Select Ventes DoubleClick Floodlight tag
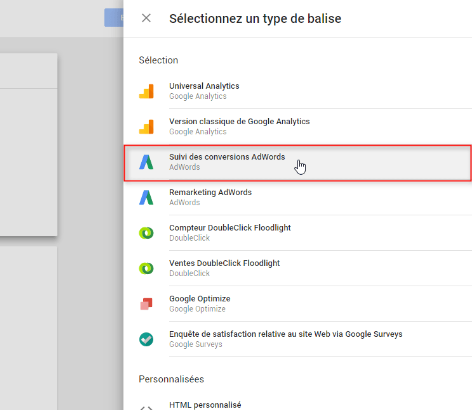 click(x=298, y=268)
